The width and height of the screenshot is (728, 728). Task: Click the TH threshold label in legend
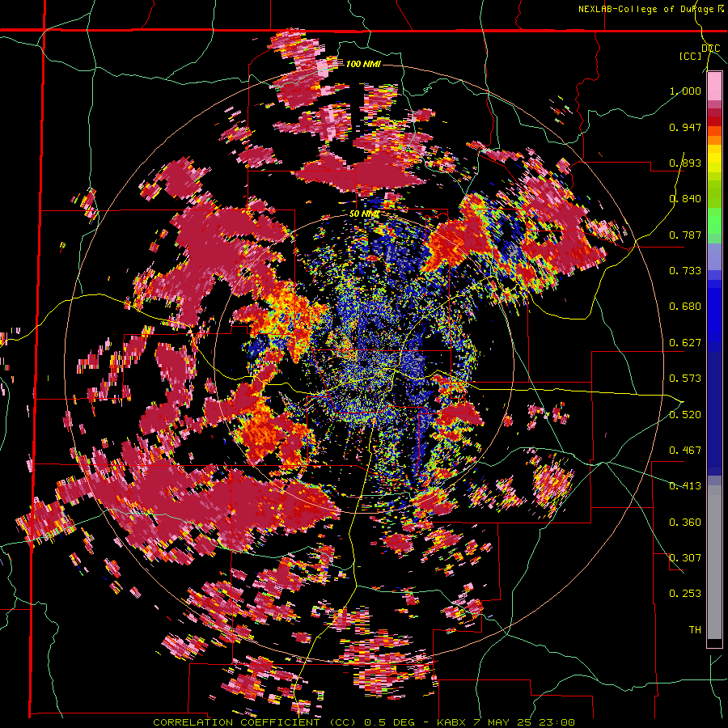point(695,630)
